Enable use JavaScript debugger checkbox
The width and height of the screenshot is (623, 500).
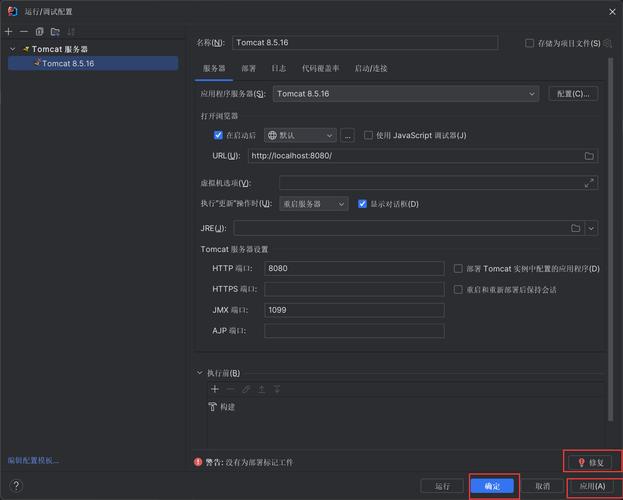(368, 135)
